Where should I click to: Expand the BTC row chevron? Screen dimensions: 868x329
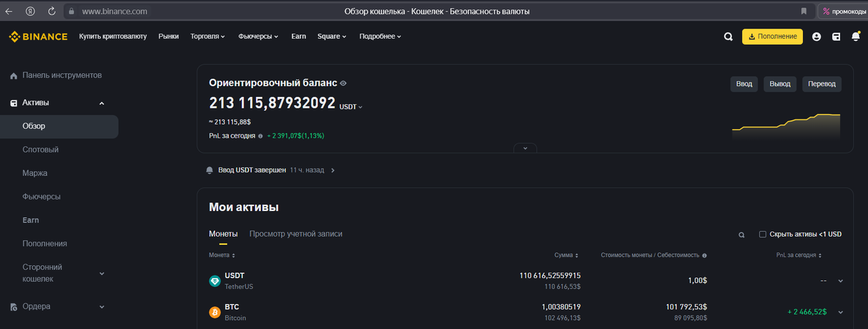click(841, 312)
